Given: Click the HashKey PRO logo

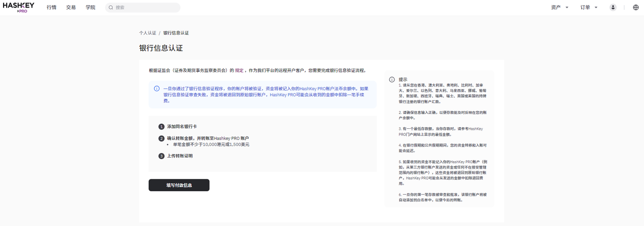Looking at the screenshot, I should [20, 7].
